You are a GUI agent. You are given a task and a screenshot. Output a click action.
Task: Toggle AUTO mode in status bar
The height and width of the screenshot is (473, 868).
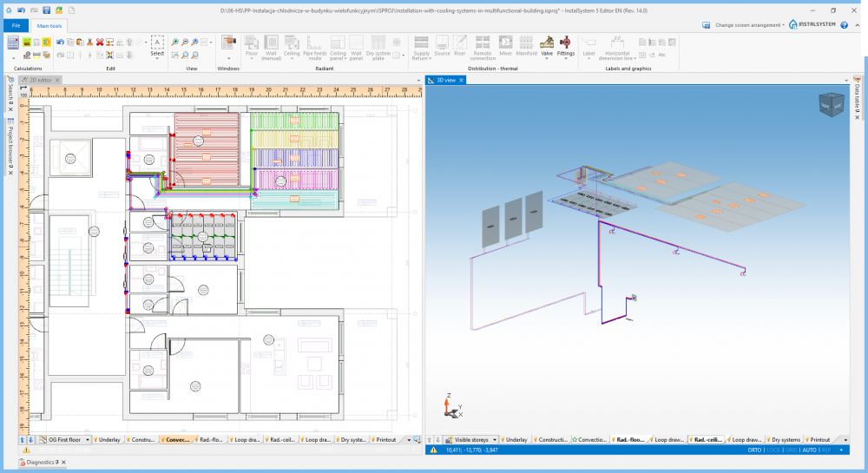pos(809,450)
